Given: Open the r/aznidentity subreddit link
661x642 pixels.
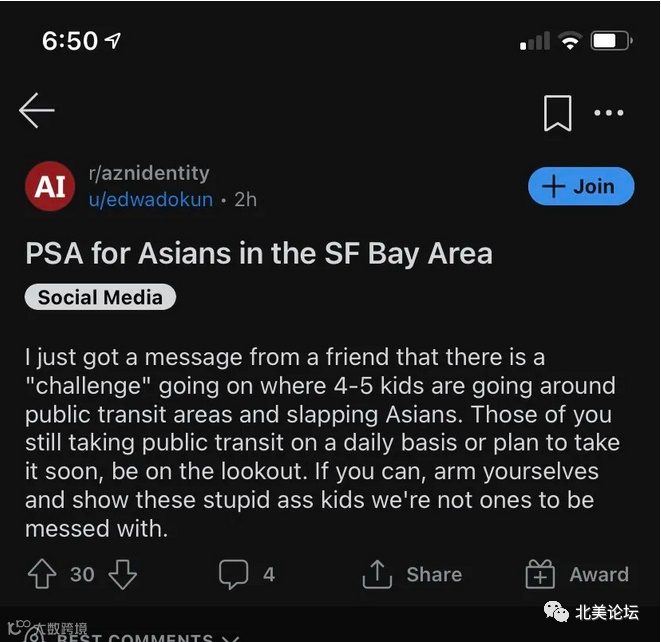Looking at the screenshot, I should pos(149,173).
